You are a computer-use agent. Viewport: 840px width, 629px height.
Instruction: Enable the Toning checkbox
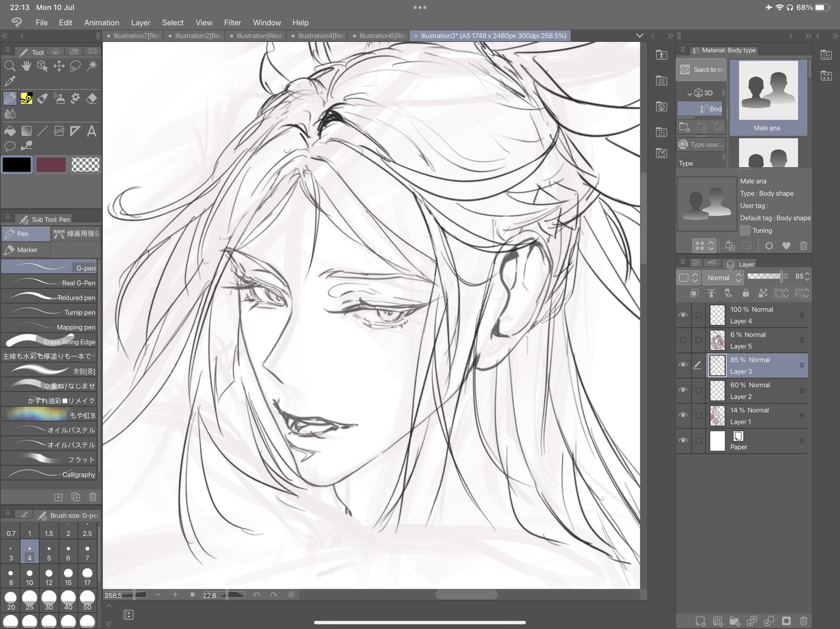click(745, 231)
